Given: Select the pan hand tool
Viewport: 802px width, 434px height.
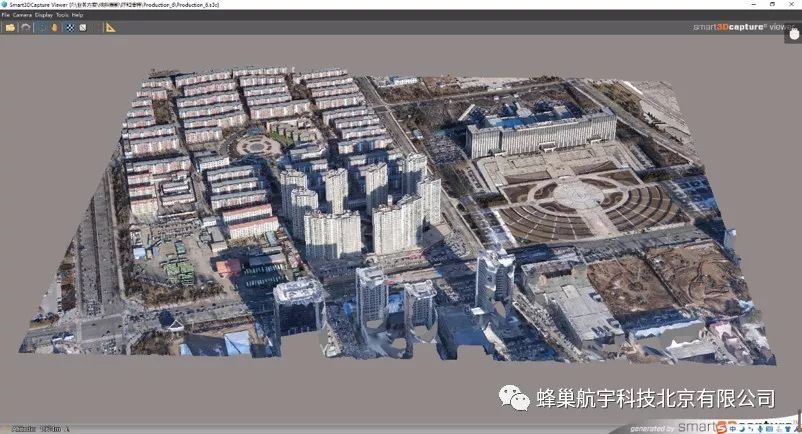Looking at the screenshot, I should click(55, 27).
